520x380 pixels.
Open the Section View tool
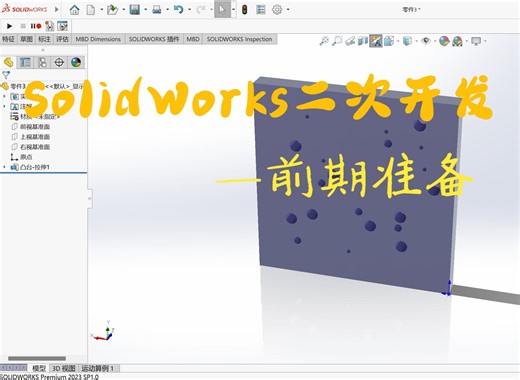(x=363, y=41)
